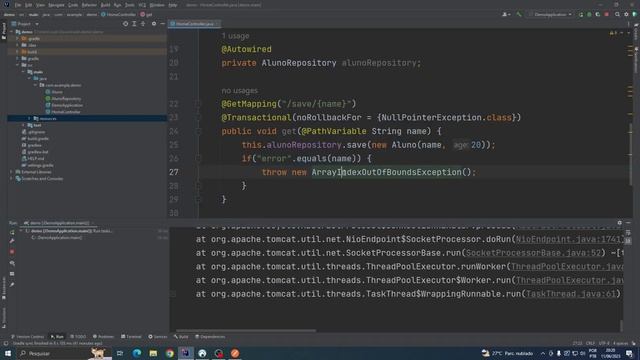The image size is (640, 360).
Task: Collapse the main folder node
Action: pyautogui.click(x=23, y=72)
